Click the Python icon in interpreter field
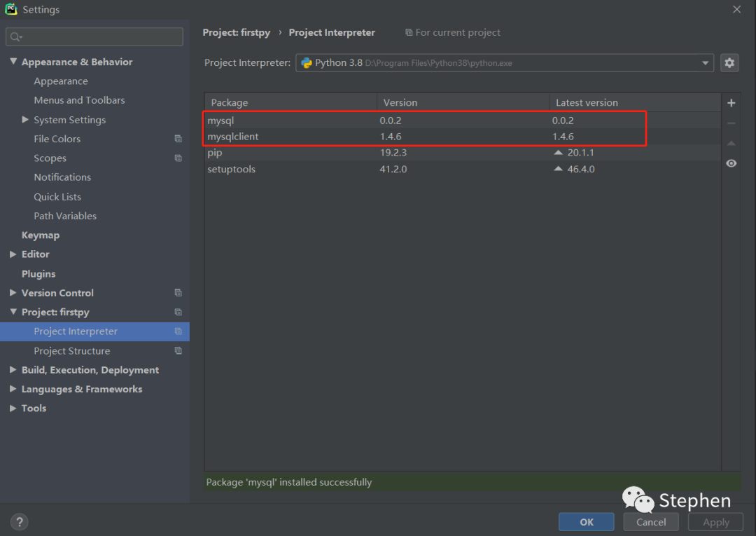The image size is (756, 536). coord(306,63)
